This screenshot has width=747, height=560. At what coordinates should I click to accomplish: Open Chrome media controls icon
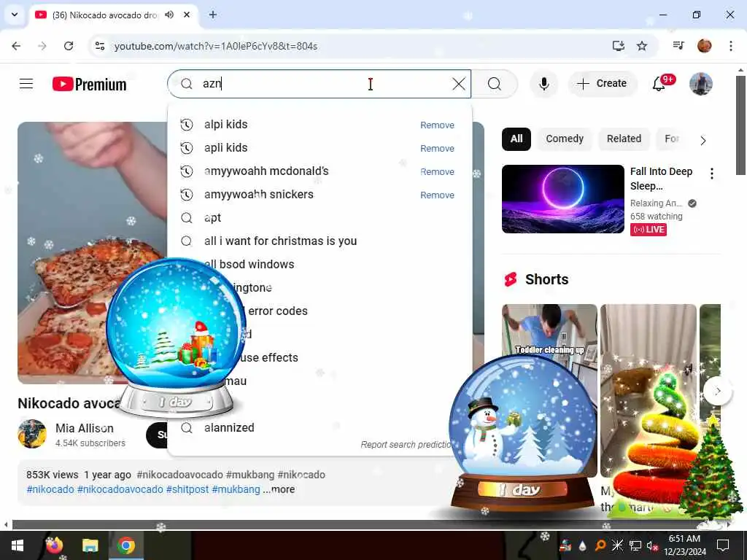point(678,46)
